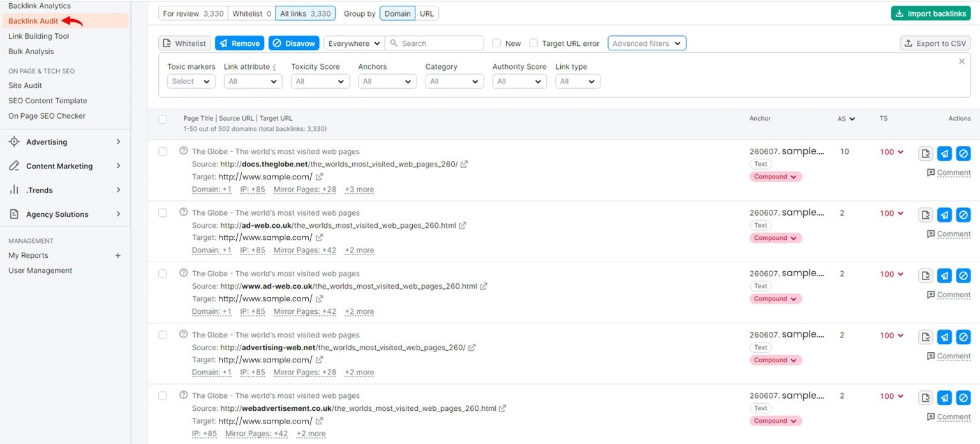
Task: Open Backlink Analytics in sidebar
Action: coord(40,6)
